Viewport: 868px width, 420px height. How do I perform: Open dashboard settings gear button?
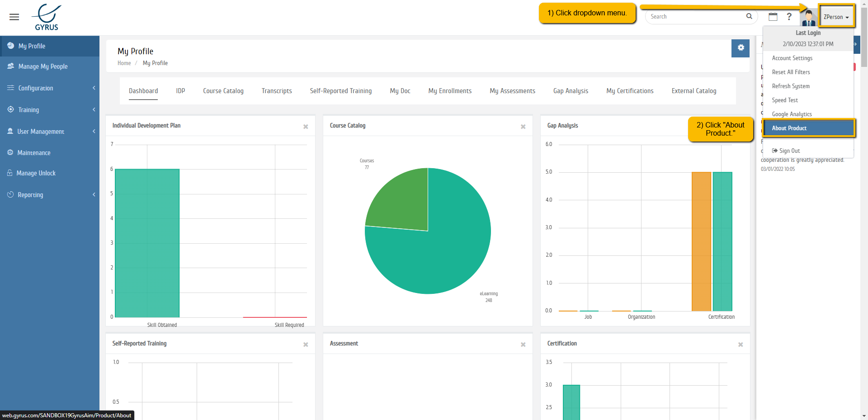click(741, 48)
